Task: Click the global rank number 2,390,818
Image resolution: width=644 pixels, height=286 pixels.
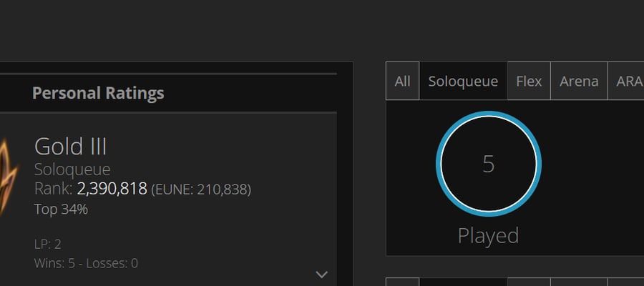Action: pos(112,189)
